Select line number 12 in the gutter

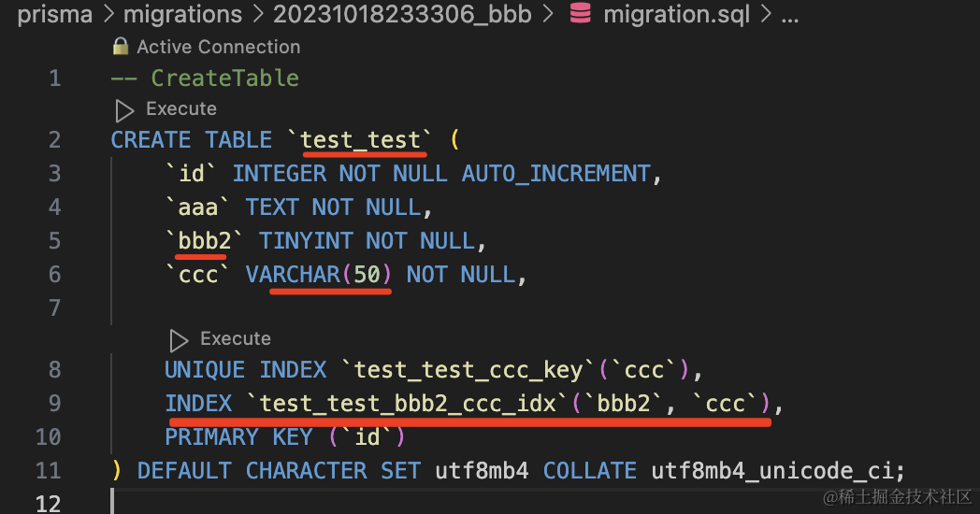[x=49, y=505]
